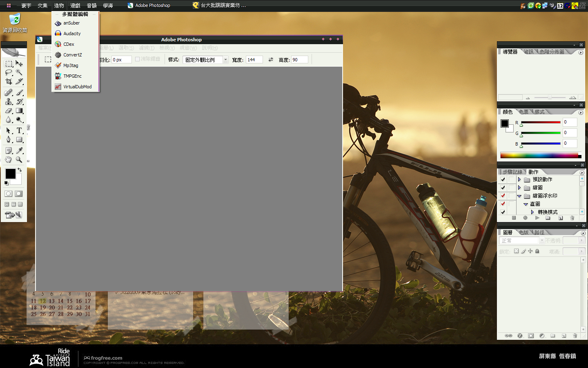This screenshot has height=368, width=588.
Task: Select the Magic Wand tool
Action: 19,72
